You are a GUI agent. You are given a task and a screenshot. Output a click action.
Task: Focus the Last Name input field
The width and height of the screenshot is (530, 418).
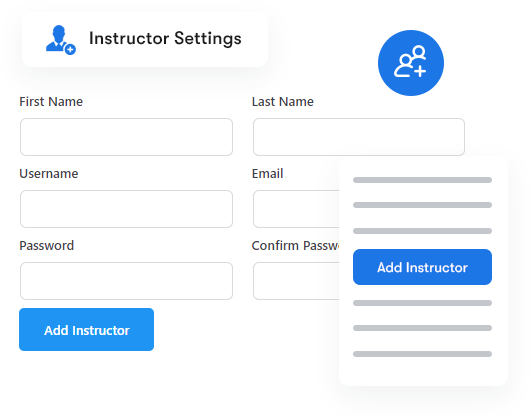point(359,137)
